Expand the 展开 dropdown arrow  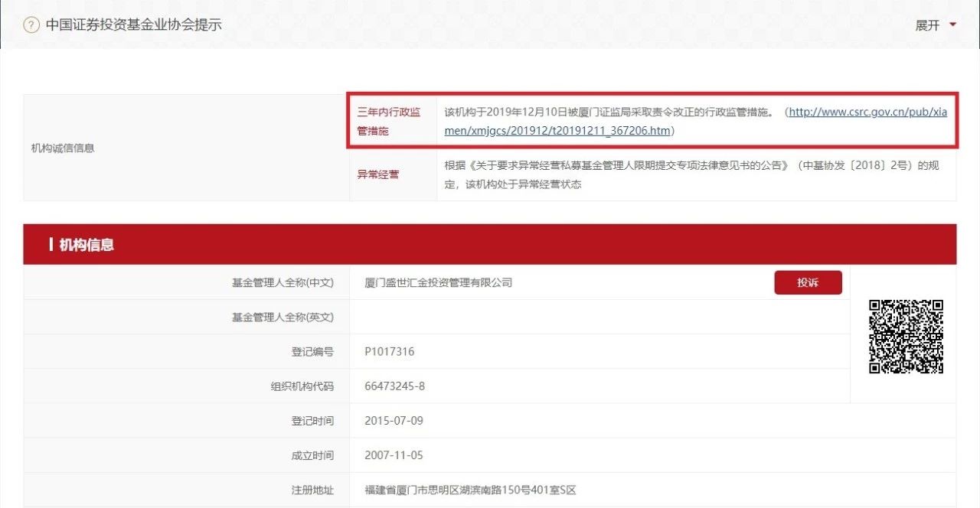pos(952,24)
